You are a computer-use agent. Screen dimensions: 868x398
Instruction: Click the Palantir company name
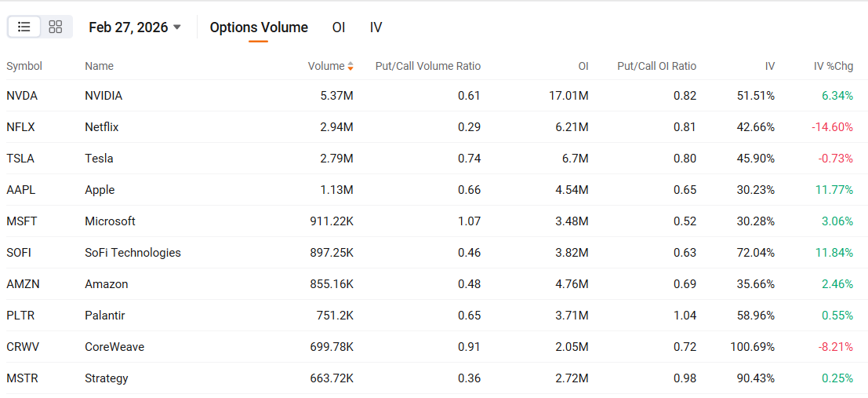(105, 316)
